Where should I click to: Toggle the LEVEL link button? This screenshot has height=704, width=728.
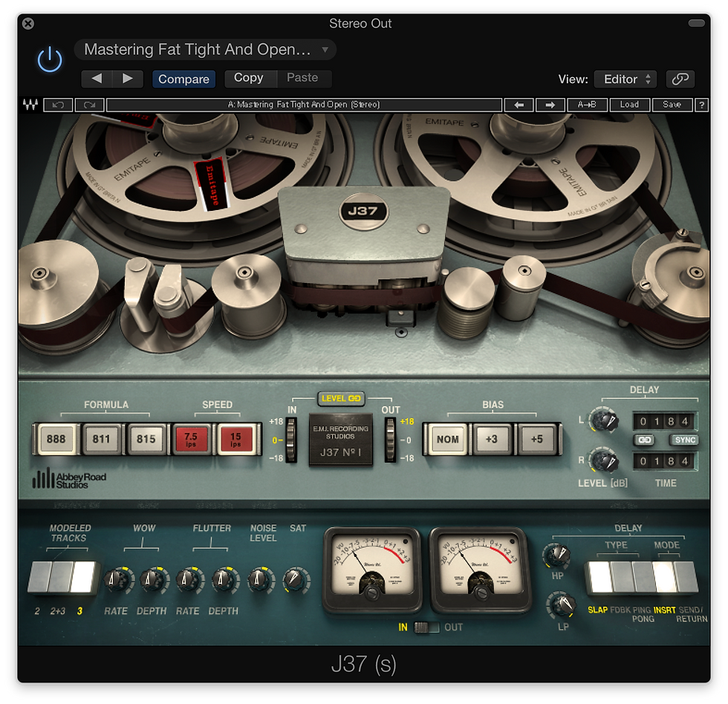pyautogui.click(x=341, y=398)
